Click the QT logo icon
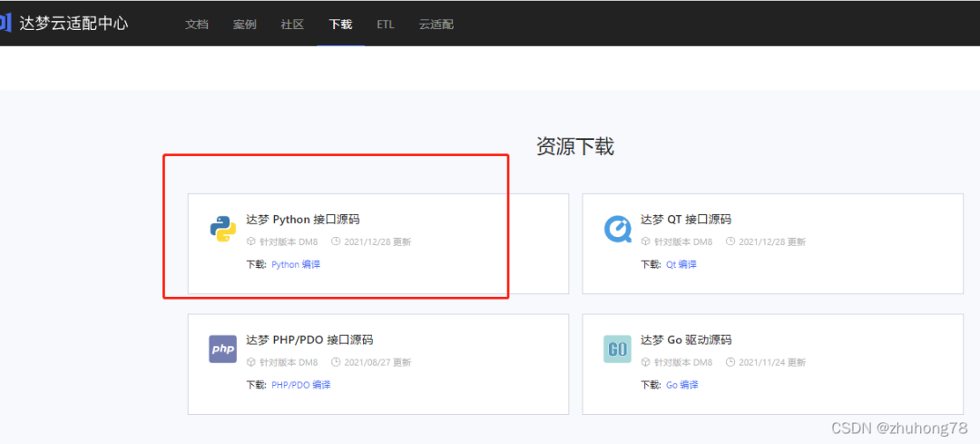This screenshot has height=444, width=980. pyautogui.click(x=618, y=230)
